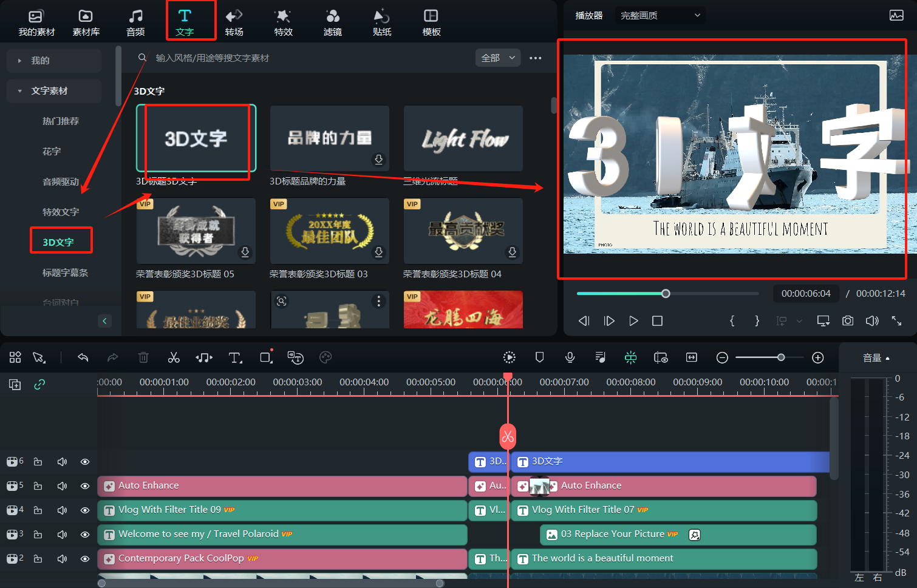The width and height of the screenshot is (917, 588).
Task: Open the 全部 category filter dropdown
Action: [497, 57]
